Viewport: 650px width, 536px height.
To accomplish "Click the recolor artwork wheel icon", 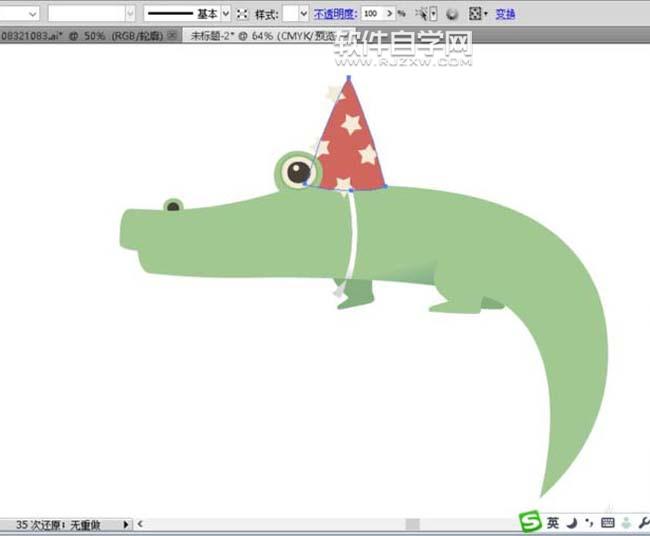I will 451,14.
